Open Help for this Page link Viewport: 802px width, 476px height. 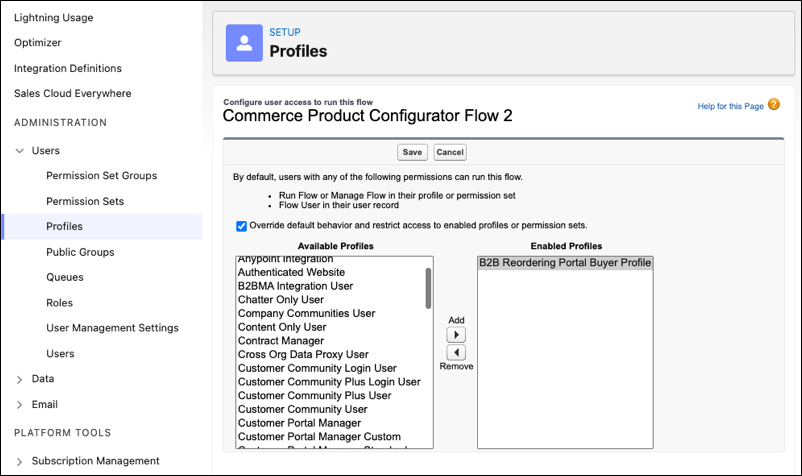(730, 106)
